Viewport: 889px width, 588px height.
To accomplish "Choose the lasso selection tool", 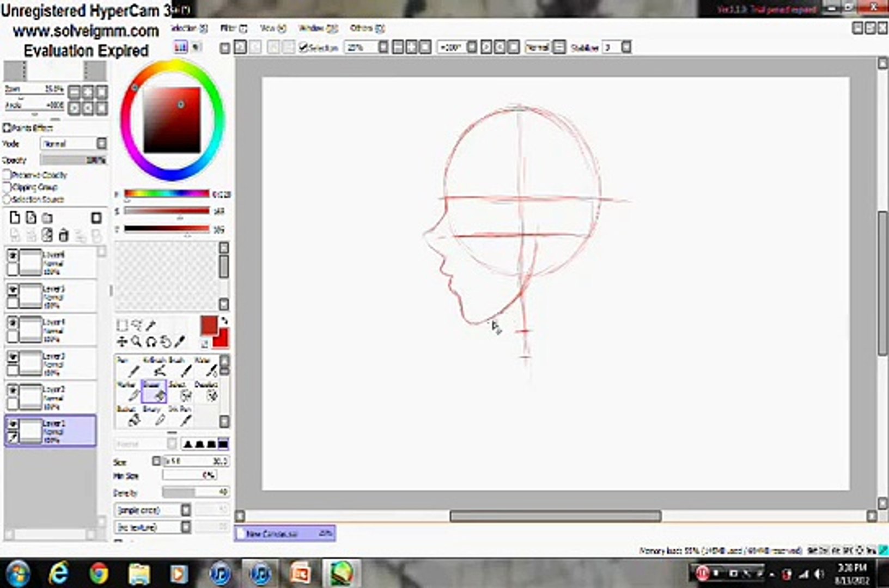I will pyautogui.click(x=137, y=326).
